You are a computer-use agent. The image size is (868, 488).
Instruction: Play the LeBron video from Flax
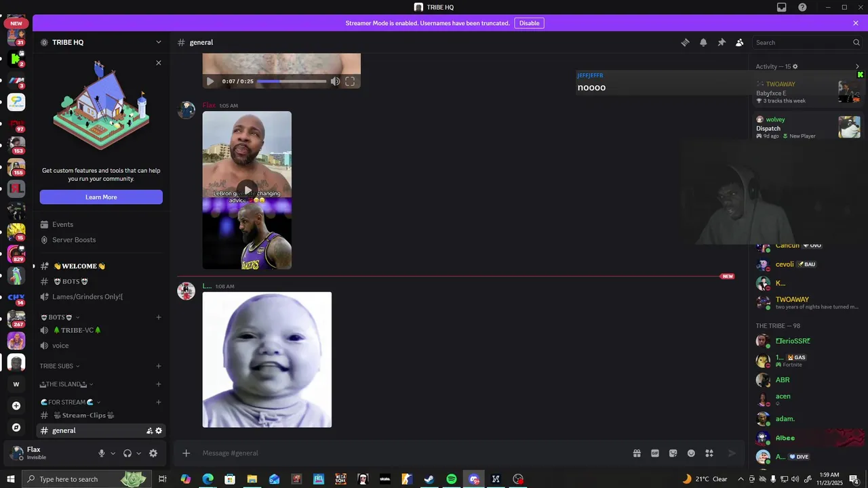point(247,190)
